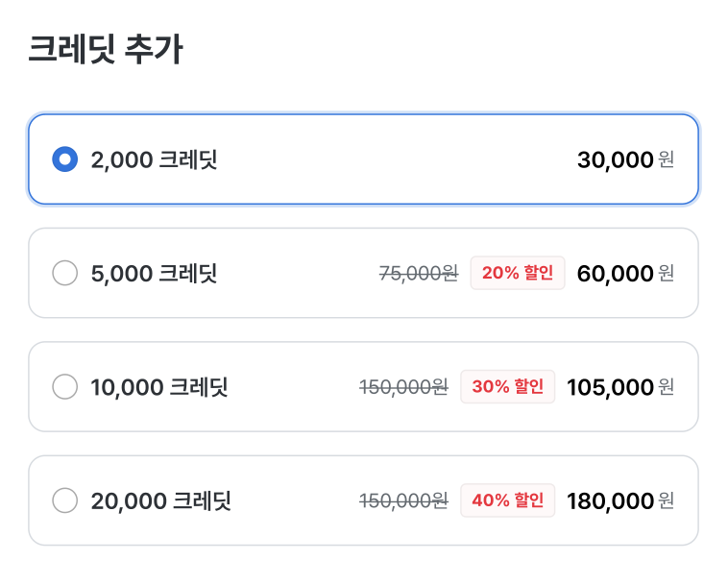The width and height of the screenshot is (728, 585).
Task: Pick the 20,000 크레딧 radio button
Action: point(65,500)
